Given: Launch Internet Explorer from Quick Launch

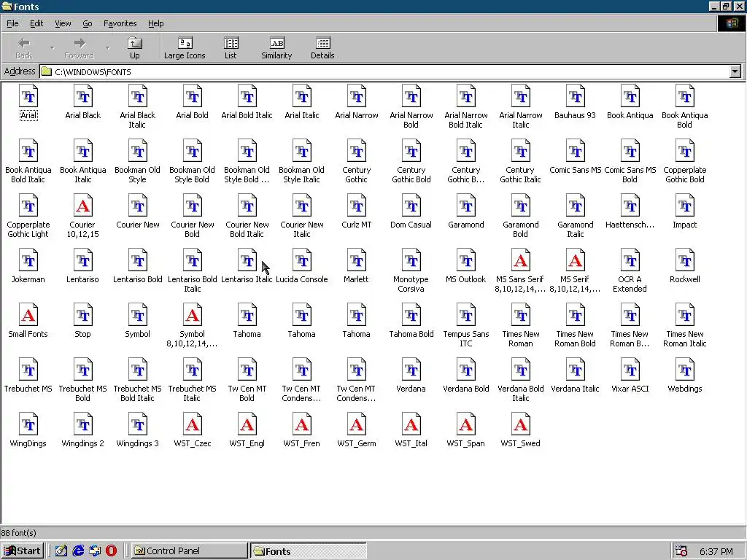Looking at the screenshot, I should [78, 551].
